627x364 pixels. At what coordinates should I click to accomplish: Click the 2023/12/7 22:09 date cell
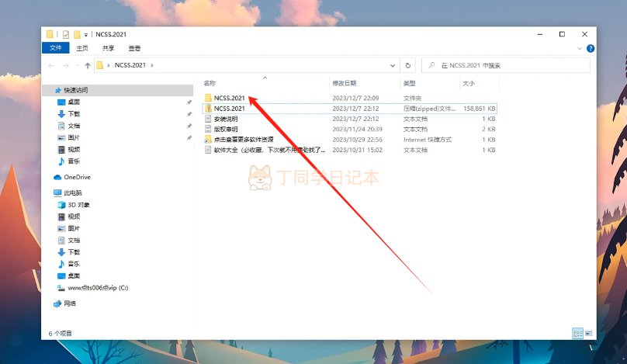(355, 98)
